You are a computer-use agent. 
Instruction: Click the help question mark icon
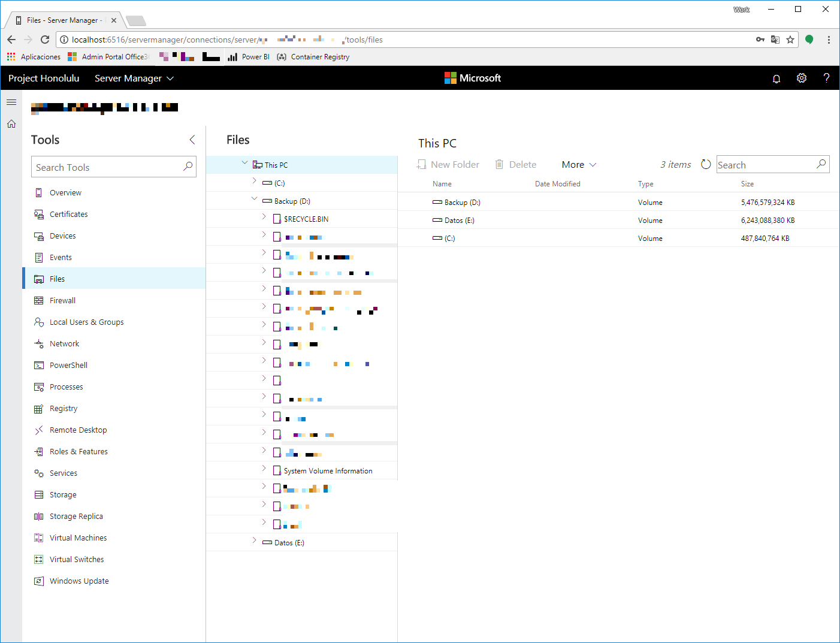point(827,78)
